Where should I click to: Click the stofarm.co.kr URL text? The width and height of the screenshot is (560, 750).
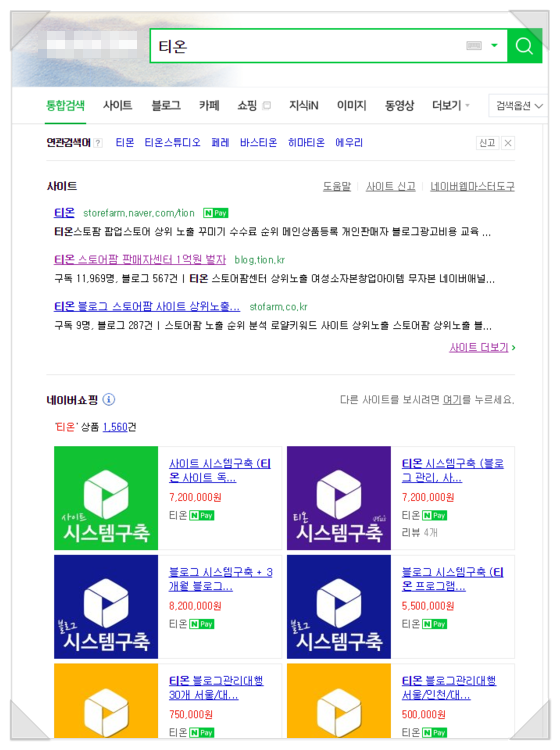click(x=278, y=307)
